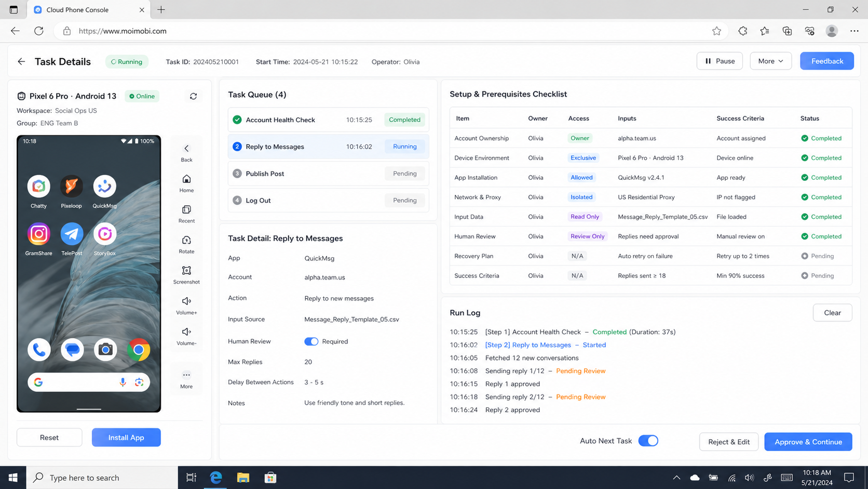Select Reply to Messages queue item
The height and width of the screenshot is (489, 868).
(328, 147)
